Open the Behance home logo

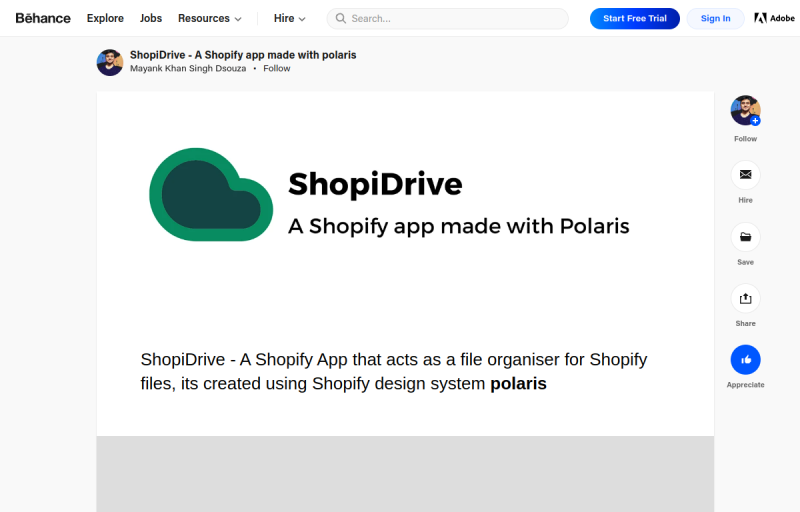pyautogui.click(x=43, y=18)
